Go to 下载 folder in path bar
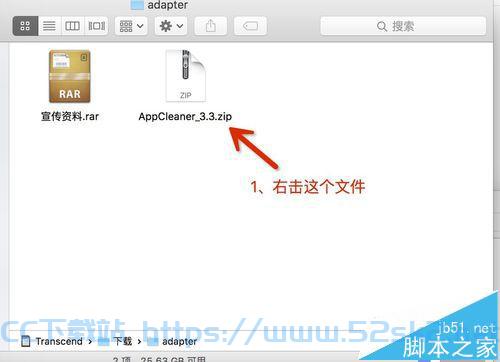Viewport: 500px width, 362px height. [x=123, y=341]
